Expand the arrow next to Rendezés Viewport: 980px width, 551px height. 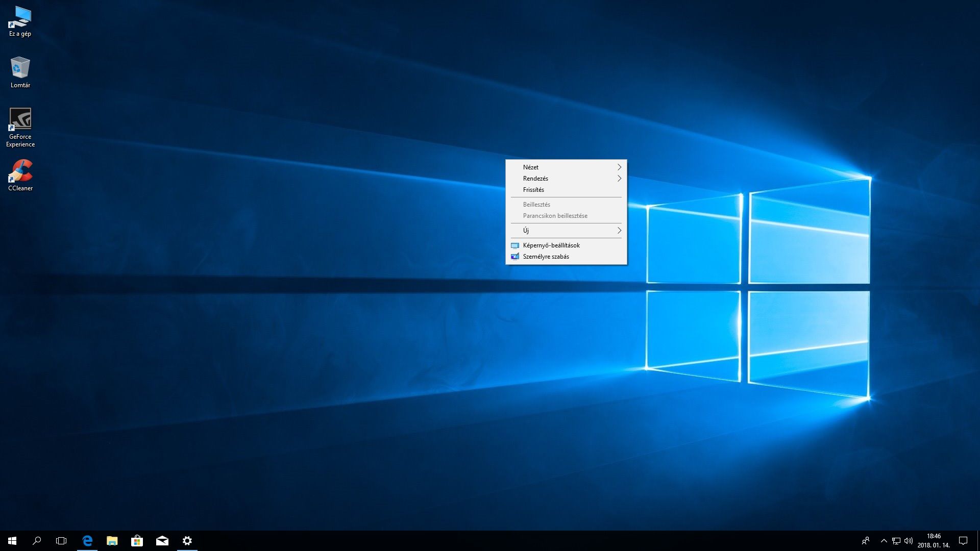pyautogui.click(x=619, y=179)
